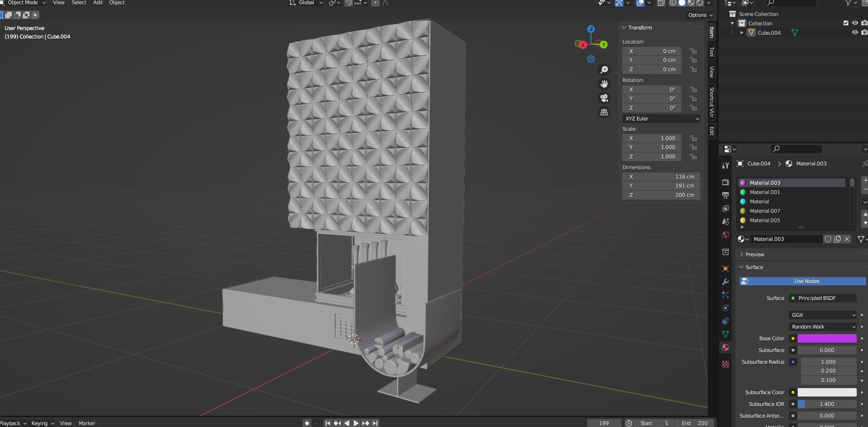The width and height of the screenshot is (868, 427).
Task: Open Global transform orientation dropdown
Action: [306, 3]
